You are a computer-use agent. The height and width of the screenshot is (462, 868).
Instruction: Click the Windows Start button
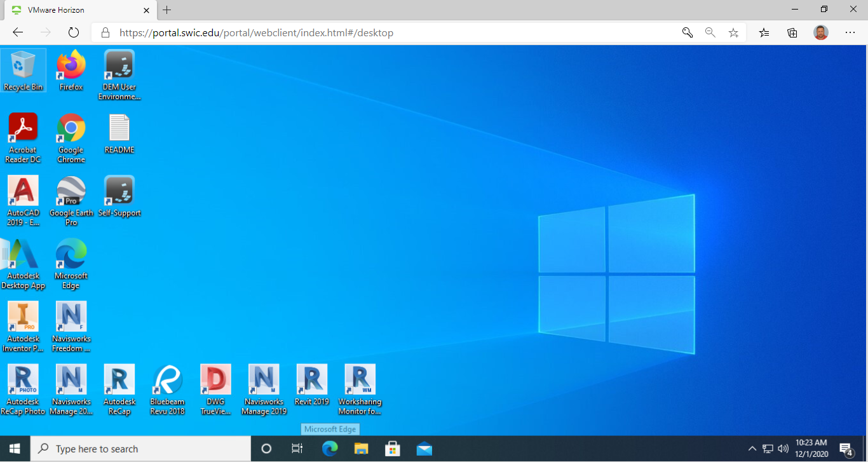[x=15, y=449]
